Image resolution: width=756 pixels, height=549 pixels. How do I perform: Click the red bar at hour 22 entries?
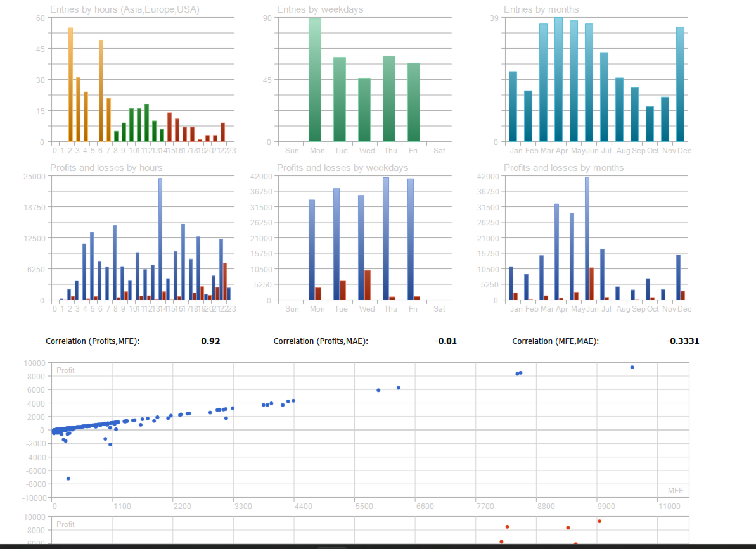[x=223, y=132]
